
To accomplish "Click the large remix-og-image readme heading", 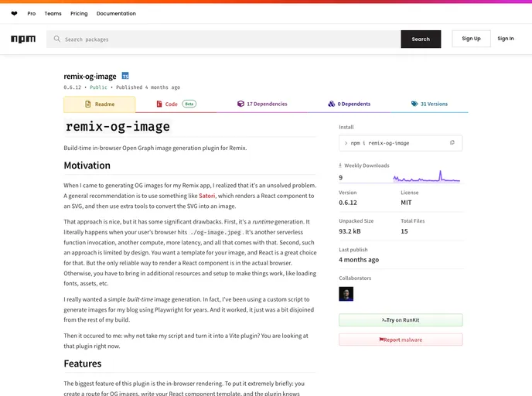I will [x=118, y=127].
